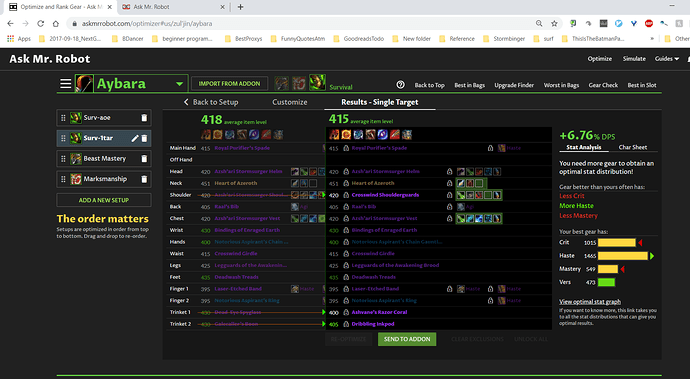Bookmark this page with the star icon
690x379 pixels.
[554, 23]
